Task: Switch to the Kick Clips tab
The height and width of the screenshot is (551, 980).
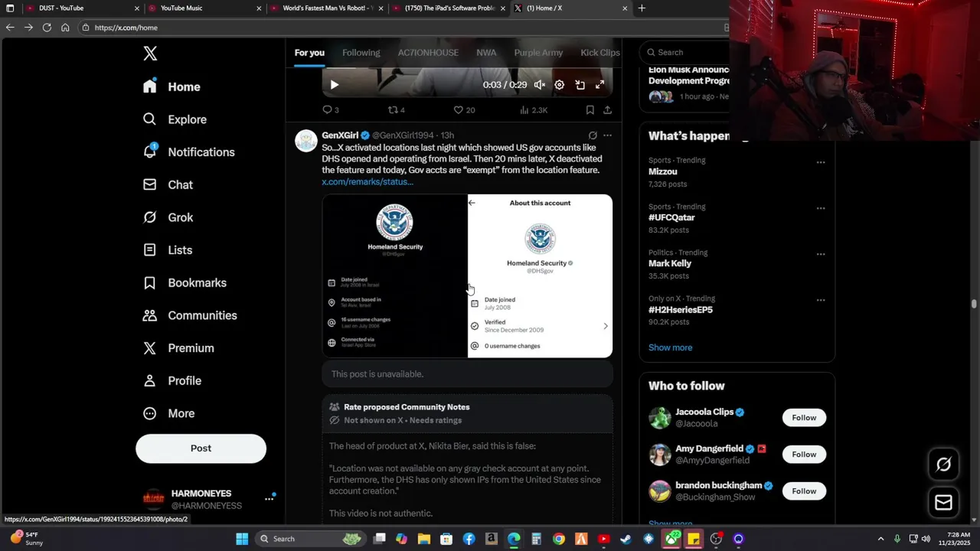Action: click(x=600, y=53)
